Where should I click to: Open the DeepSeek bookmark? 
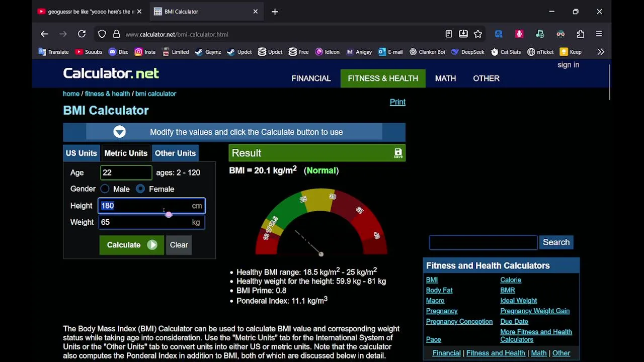tap(468, 52)
